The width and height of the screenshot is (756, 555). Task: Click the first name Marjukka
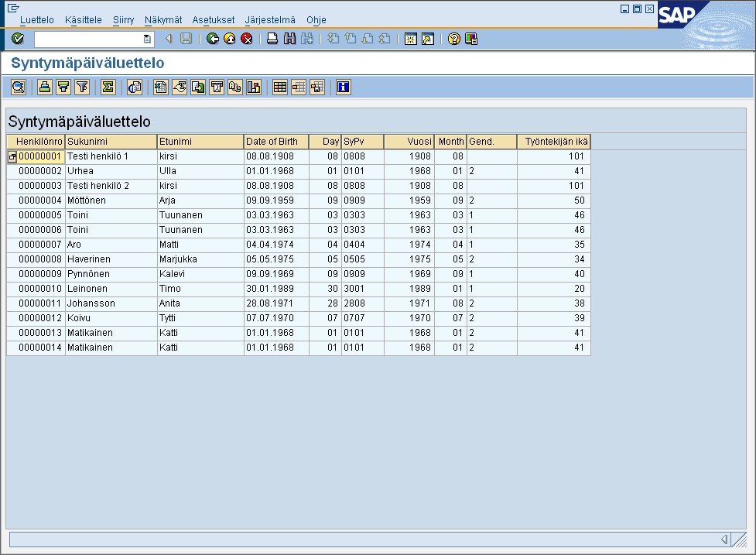pos(179,259)
